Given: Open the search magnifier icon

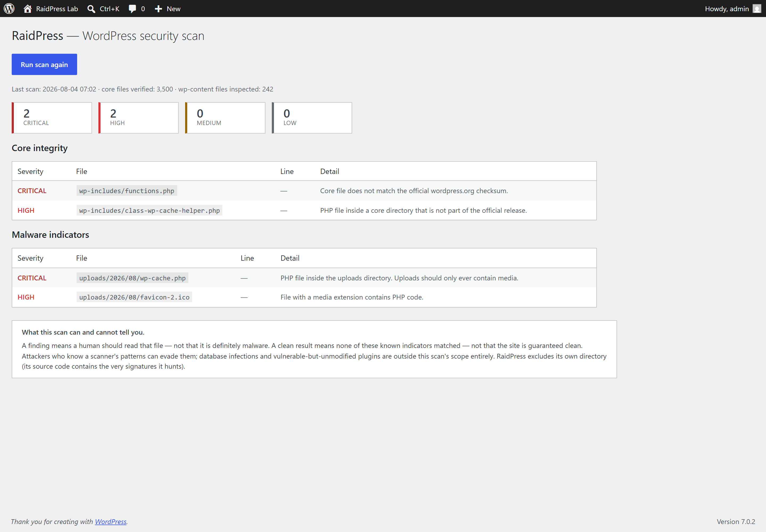Looking at the screenshot, I should (91, 9).
